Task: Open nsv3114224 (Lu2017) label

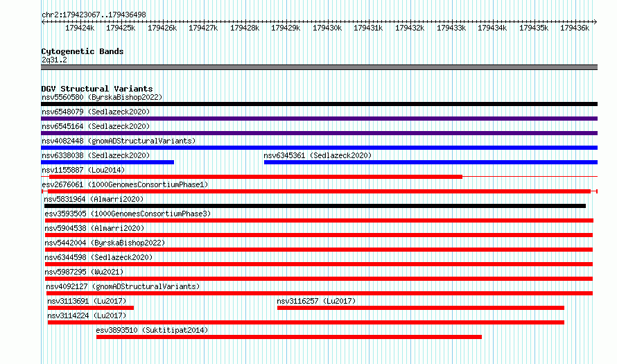Action: click(87, 315)
